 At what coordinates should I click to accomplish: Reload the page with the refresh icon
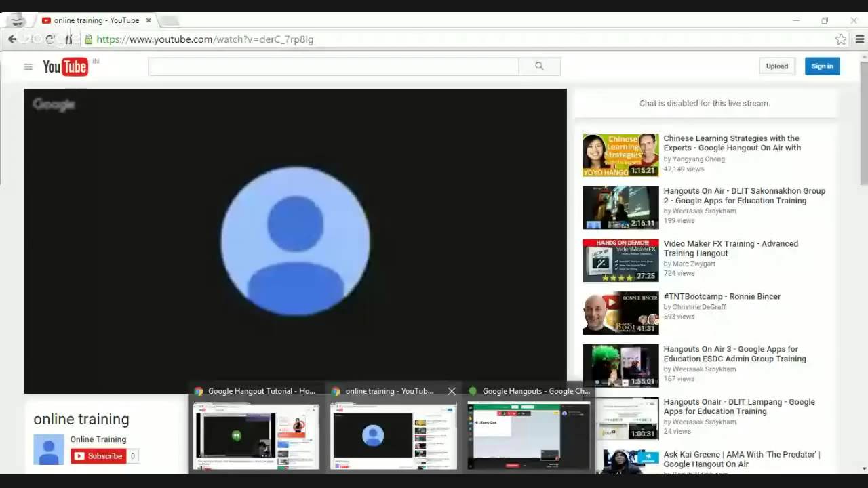click(x=50, y=39)
